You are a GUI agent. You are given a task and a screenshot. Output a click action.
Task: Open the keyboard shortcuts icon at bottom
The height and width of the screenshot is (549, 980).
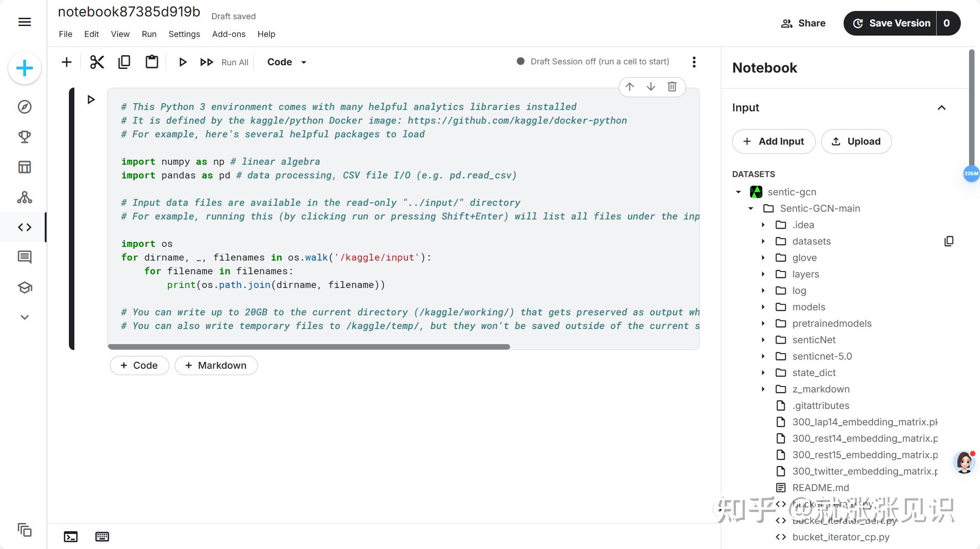pos(102,537)
